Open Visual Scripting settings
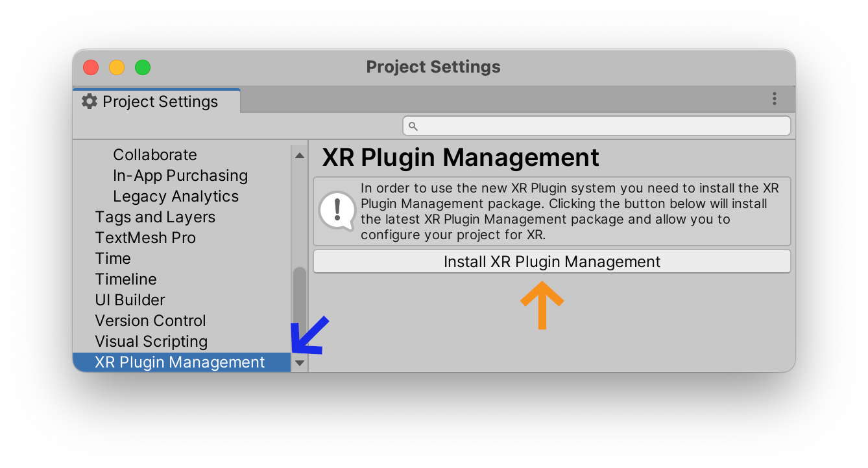 tap(151, 341)
